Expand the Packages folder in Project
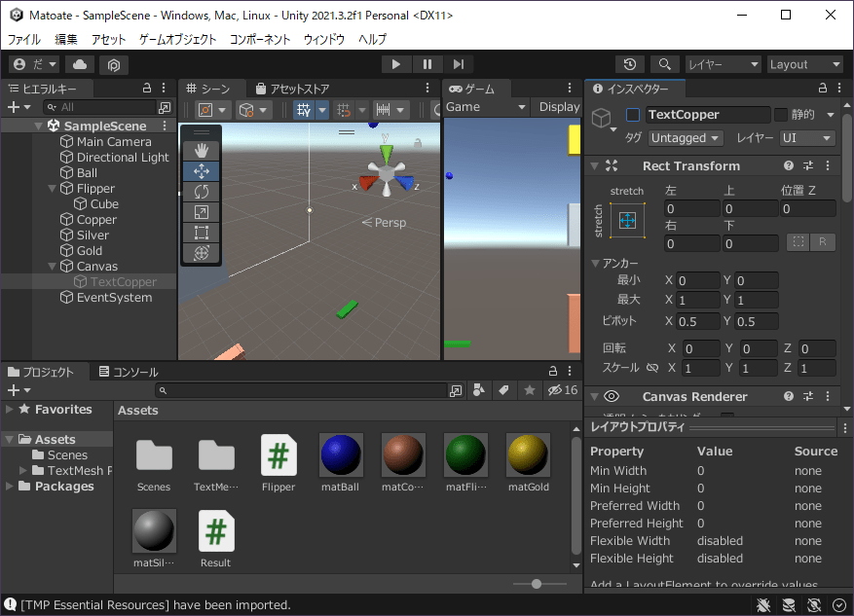854x616 pixels. tap(10, 486)
